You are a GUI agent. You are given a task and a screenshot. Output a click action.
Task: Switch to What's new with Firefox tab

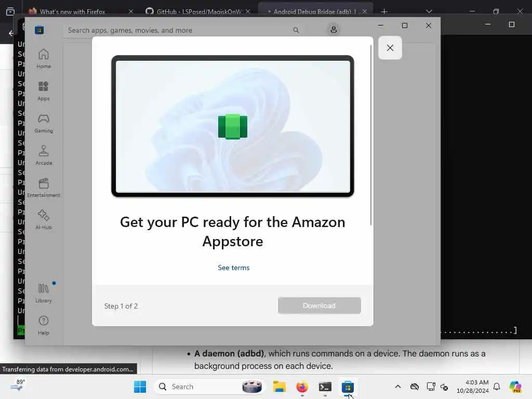click(73, 11)
